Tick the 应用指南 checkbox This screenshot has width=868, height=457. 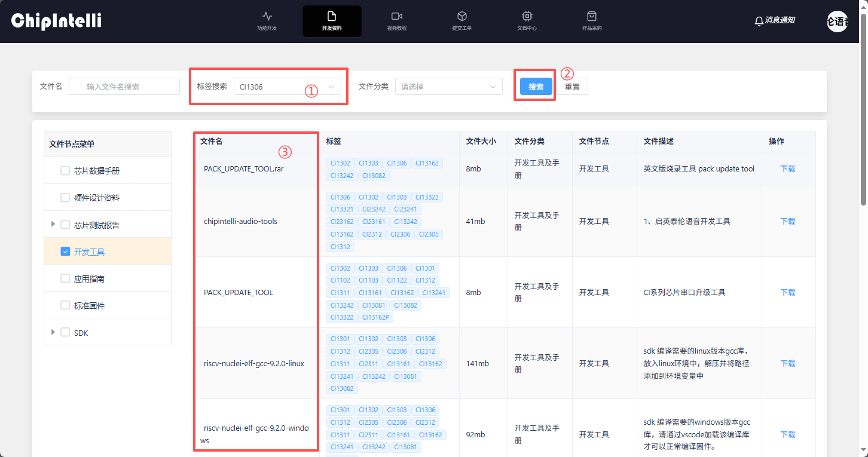click(x=66, y=278)
